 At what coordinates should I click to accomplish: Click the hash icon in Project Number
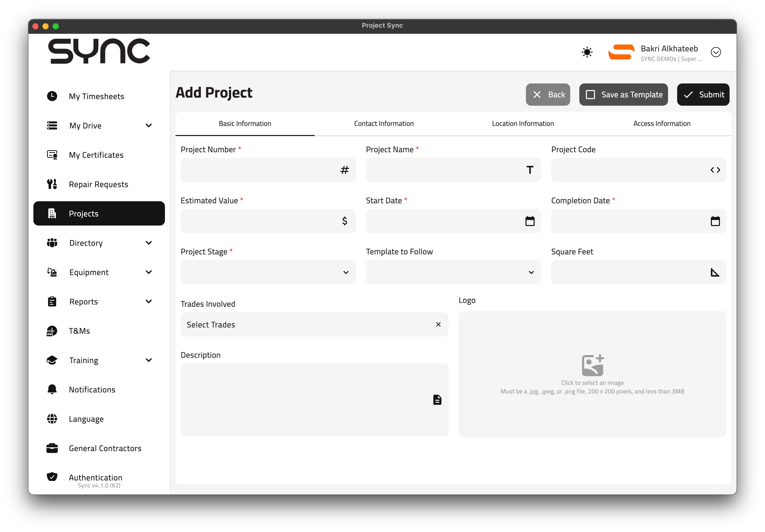click(345, 170)
